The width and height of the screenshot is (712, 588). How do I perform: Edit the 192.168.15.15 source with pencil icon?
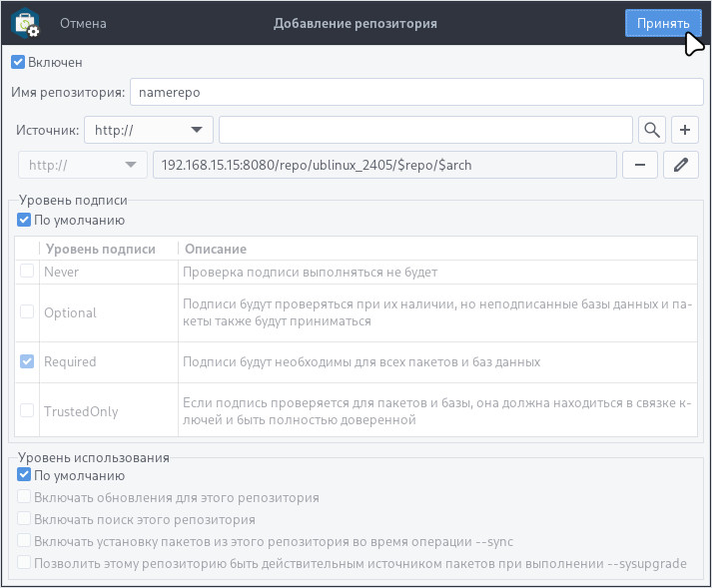681,165
